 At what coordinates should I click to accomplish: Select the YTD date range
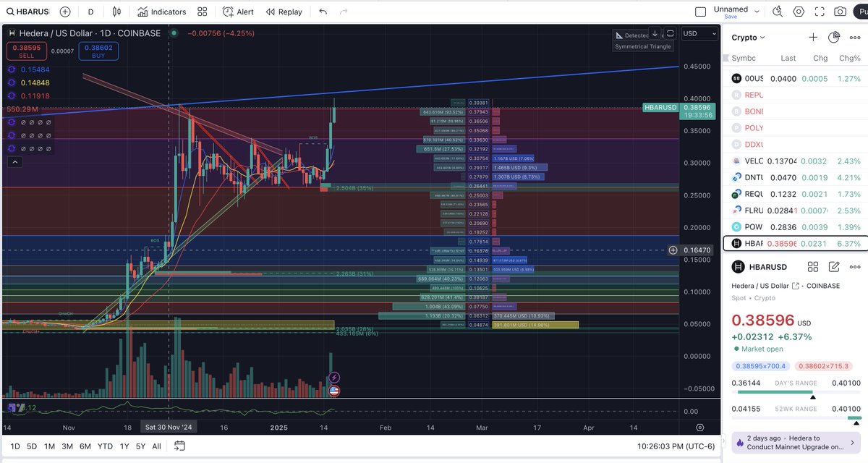[x=105, y=446]
